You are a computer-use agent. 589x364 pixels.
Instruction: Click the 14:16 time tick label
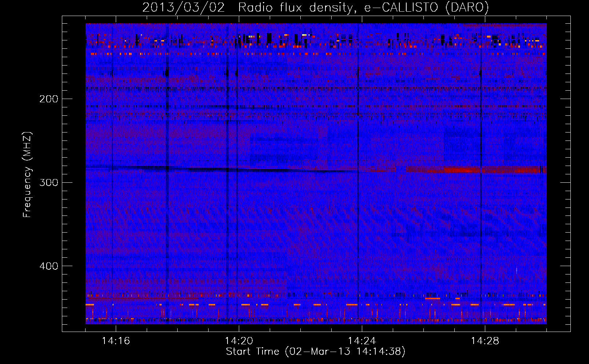116,341
